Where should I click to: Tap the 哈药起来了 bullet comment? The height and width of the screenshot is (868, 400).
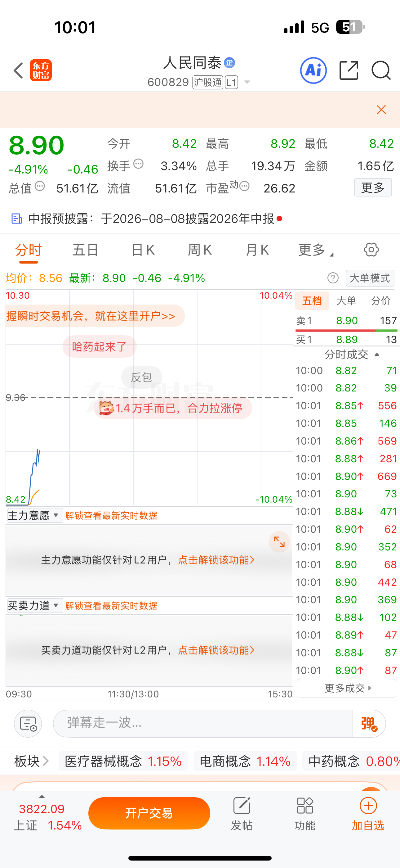pyautogui.click(x=99, y=346)
